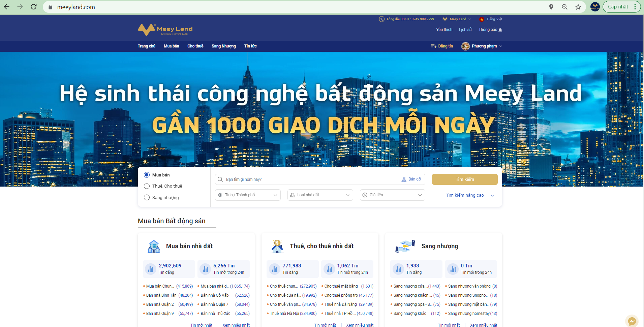The height and width of the screenshot is (327, 644).
Task: Open the Chrome three-dot menu
Action: [635, 7]
